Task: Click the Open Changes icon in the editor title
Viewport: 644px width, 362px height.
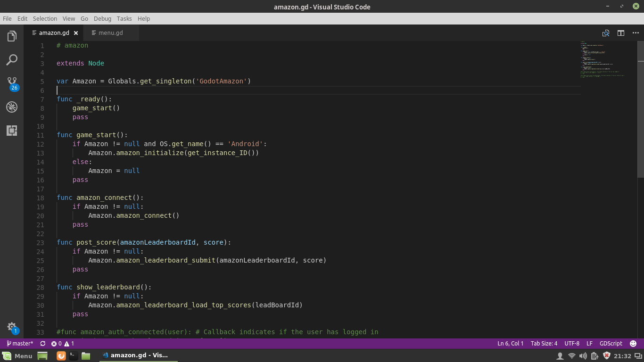Action: (606, 33)
